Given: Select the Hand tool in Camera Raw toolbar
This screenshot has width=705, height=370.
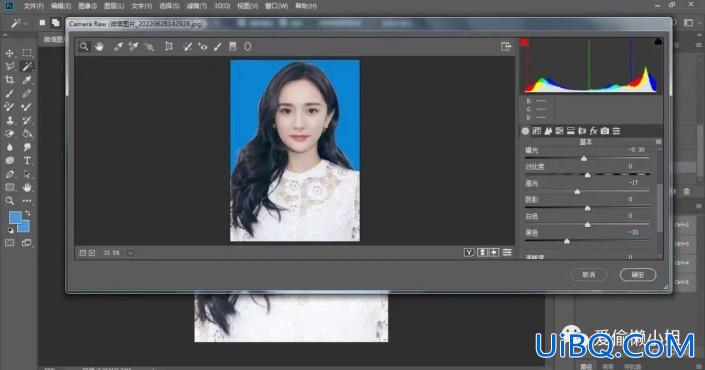Looking at the screenshot, I should click(99, 46).
